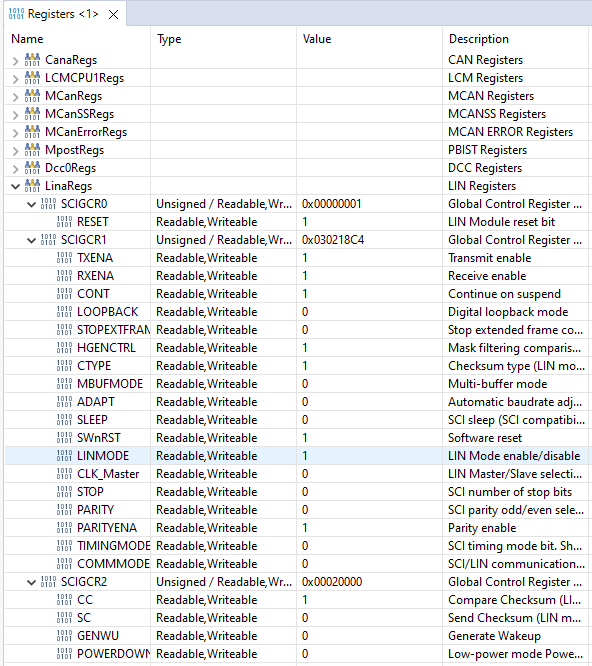This screenshot has width=592, height=666.
Task: Collapse the LinaRegs tree node
Action: click(16, 186)
